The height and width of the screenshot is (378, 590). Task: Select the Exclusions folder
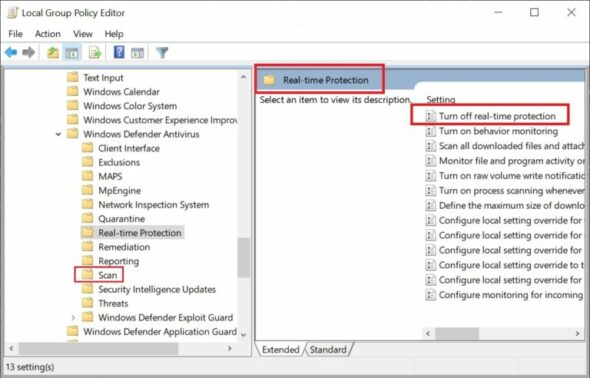tap(111, 162)
